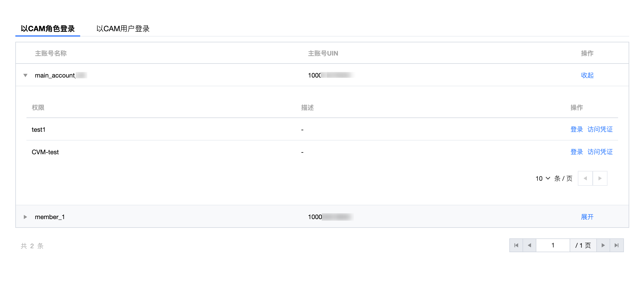Switch to 以CAM用户登录 tab
This screenshot has height=299, width=644.
click(x=123, y=29)
